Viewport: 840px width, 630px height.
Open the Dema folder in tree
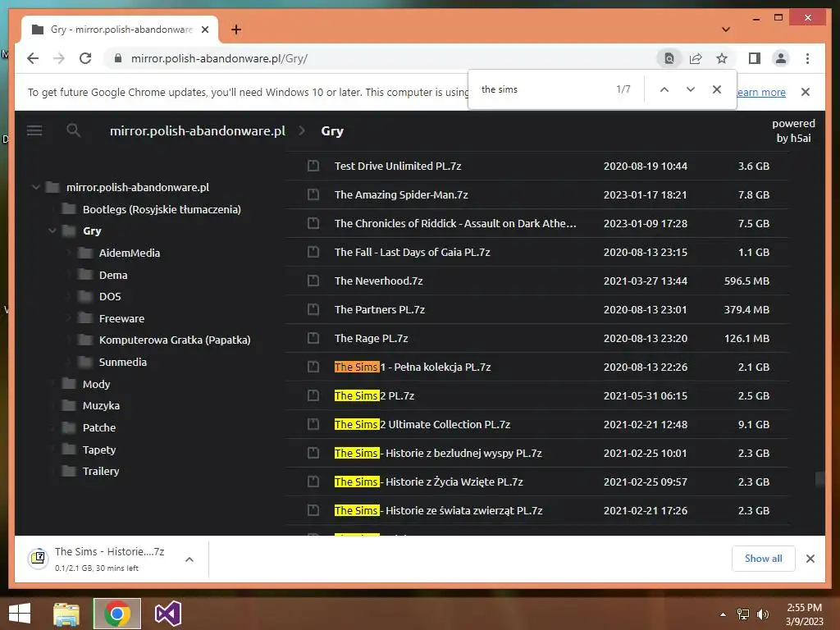coord(113,275)
